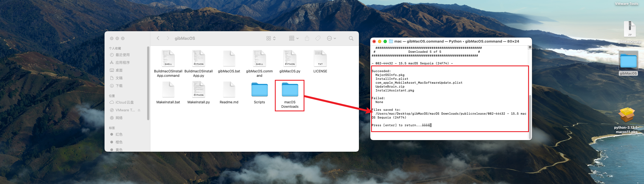
Task: Open the Scripts folder
Action: (x=259, y=90)
